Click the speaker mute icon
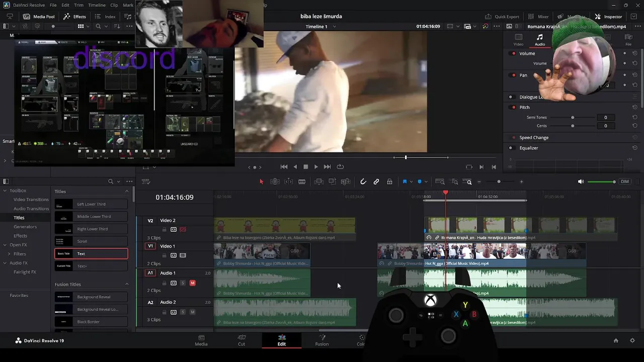 coord(581,182)
